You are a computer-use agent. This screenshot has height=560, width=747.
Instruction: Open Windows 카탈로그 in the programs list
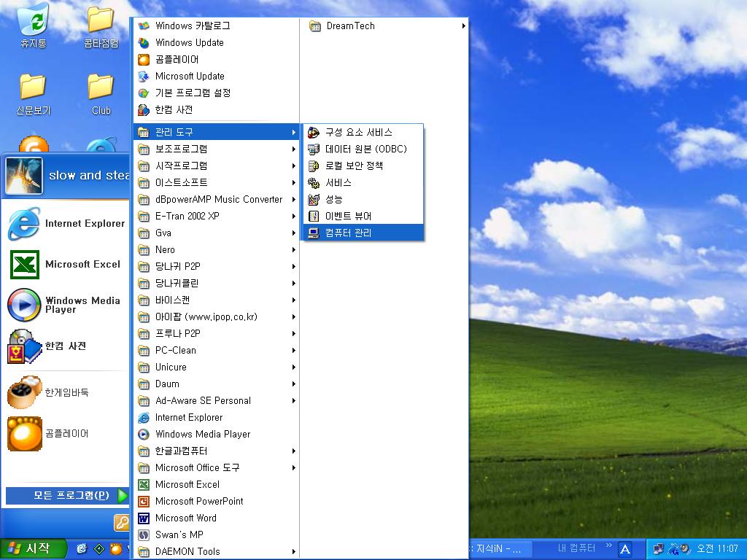click(x=217, y=26)
